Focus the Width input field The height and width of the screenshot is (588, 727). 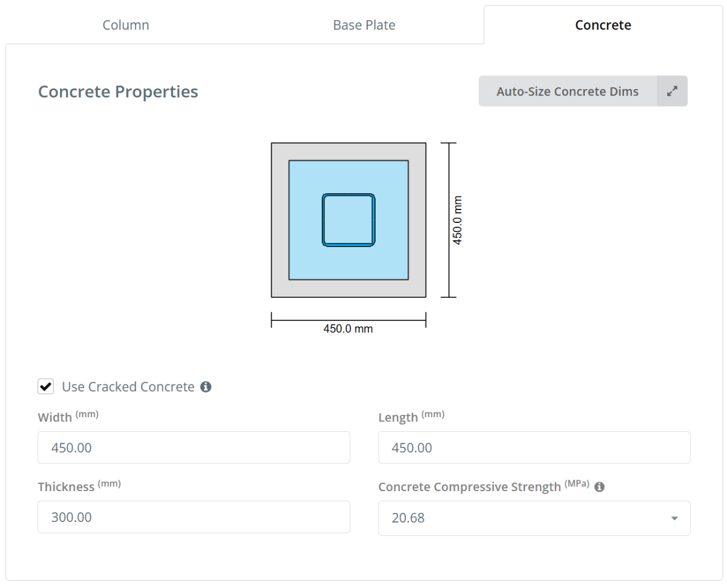(194, 448)
